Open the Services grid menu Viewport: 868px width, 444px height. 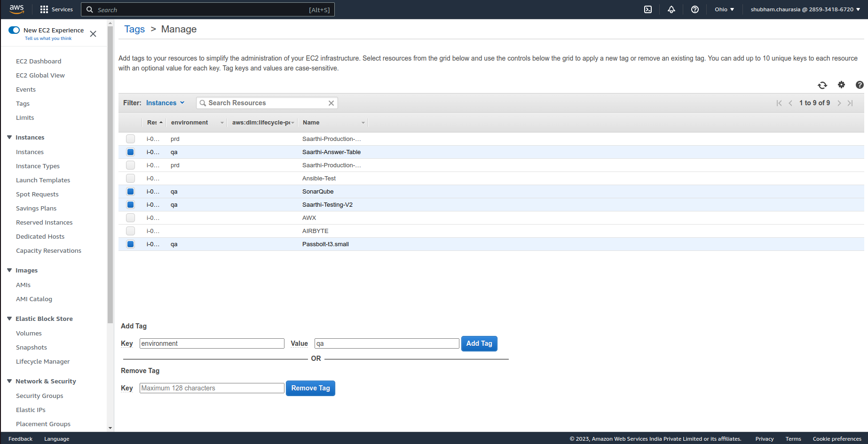point(56,9)
